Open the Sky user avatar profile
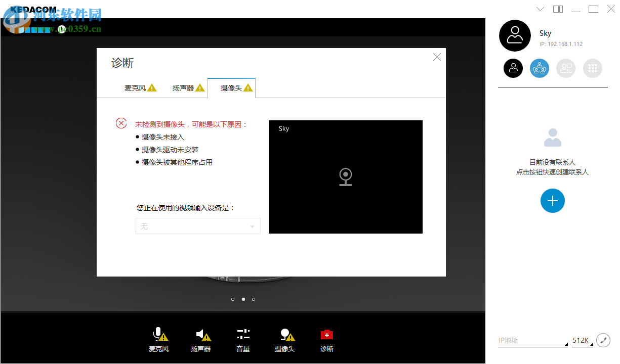 pyautogui.click(x=515, y=36)
